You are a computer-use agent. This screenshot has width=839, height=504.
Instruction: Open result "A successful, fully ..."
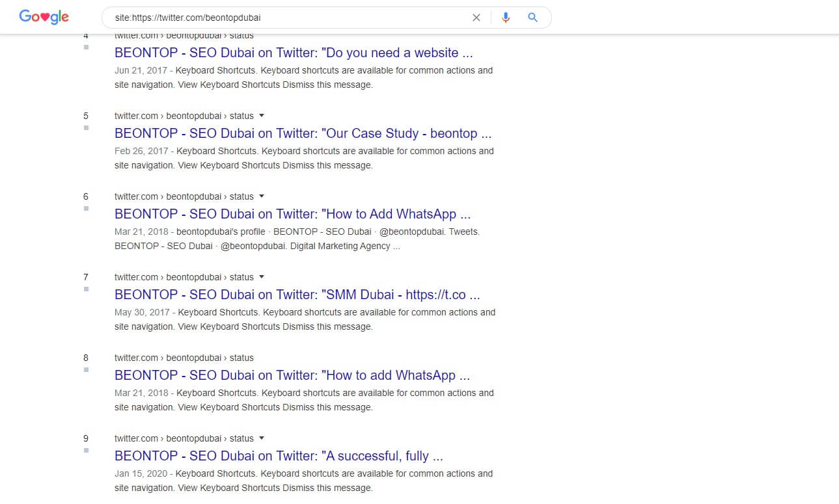click(x=279, y=456)
